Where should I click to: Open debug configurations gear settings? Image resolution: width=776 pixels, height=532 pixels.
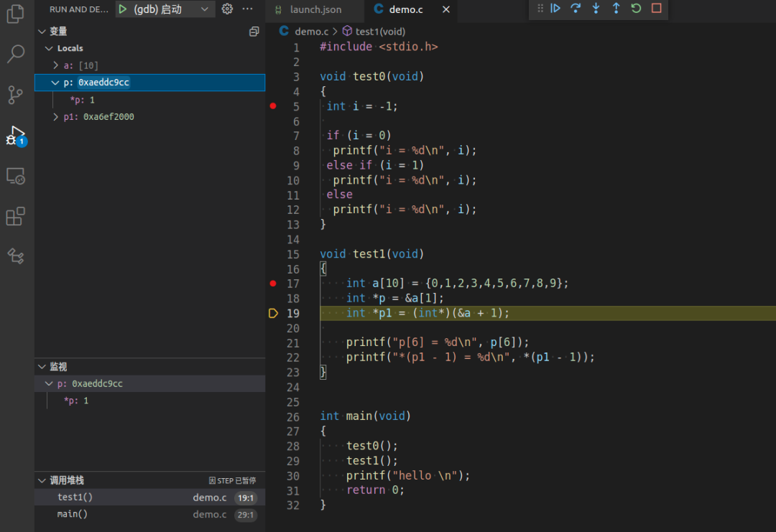pyautogui.click(x=228, y=9)
